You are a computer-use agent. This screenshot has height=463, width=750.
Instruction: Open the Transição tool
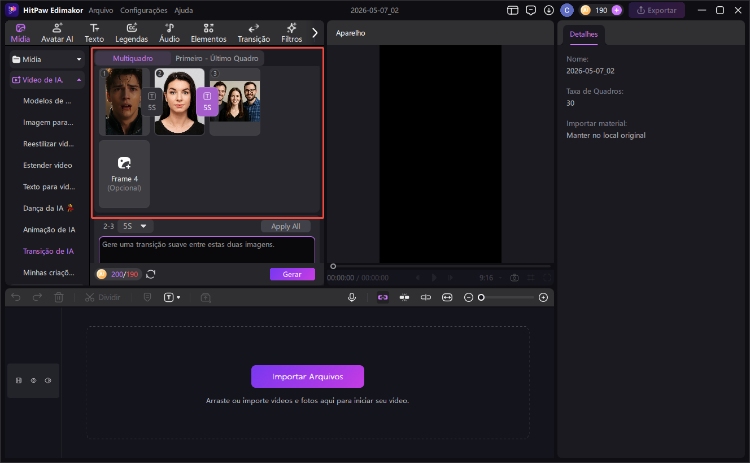254,33
